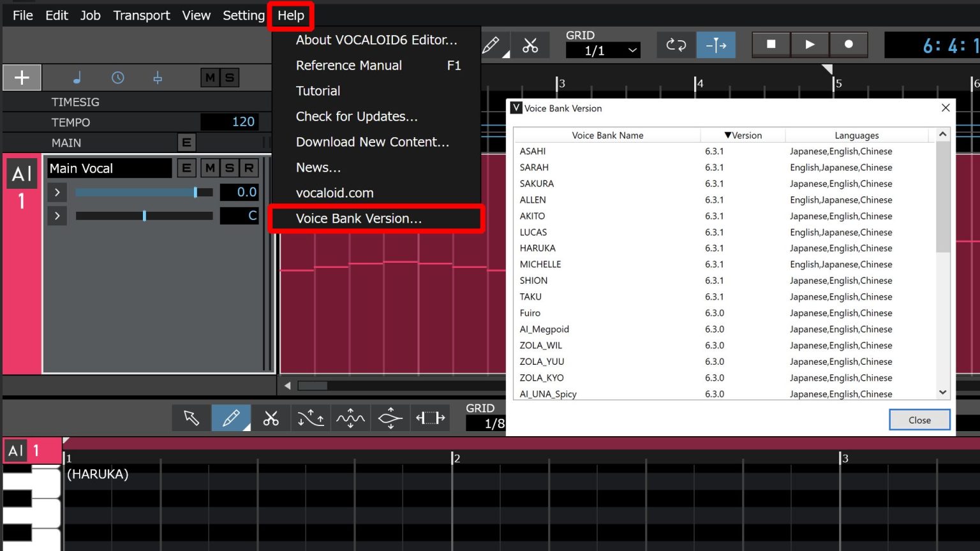Screen dimensions: 980x551
Task: Open the GRID 1/1 dropdown
Action: pyautogui.click(x=603, y=50)
